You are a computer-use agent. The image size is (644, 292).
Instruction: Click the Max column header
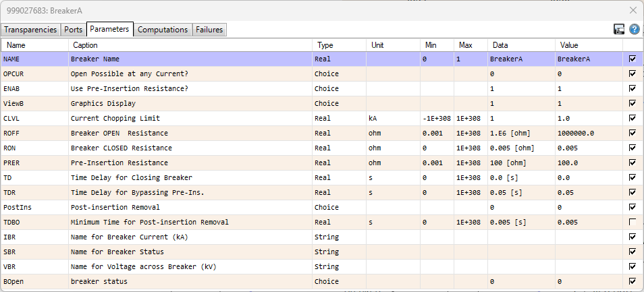tap(471, 45)
